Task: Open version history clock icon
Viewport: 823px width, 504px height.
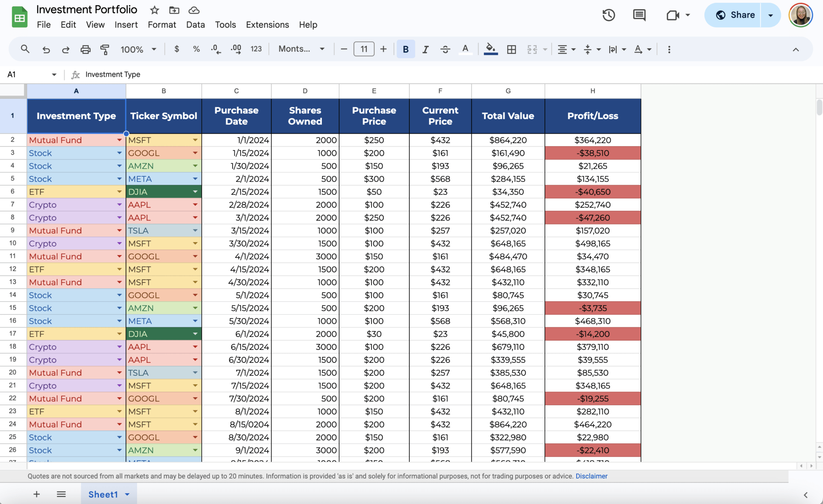Action: pyautogui.click(x=609, y=15)
